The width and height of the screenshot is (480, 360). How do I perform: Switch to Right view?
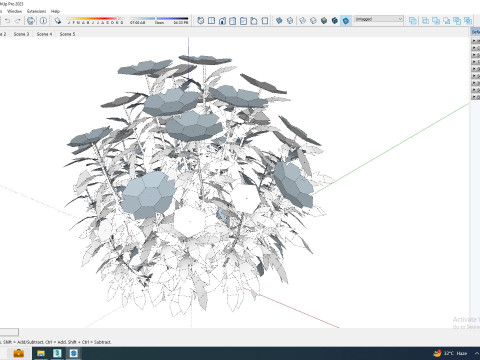coord(233,21)
